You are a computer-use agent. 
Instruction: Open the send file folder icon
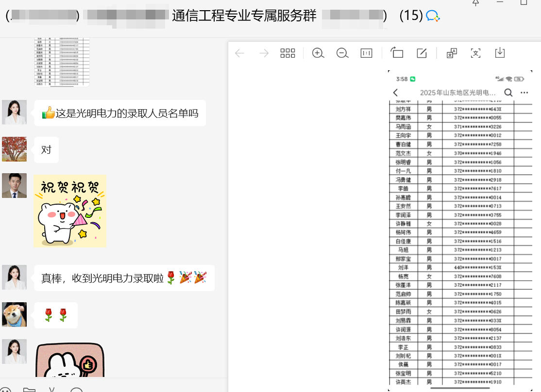[29, 390]
